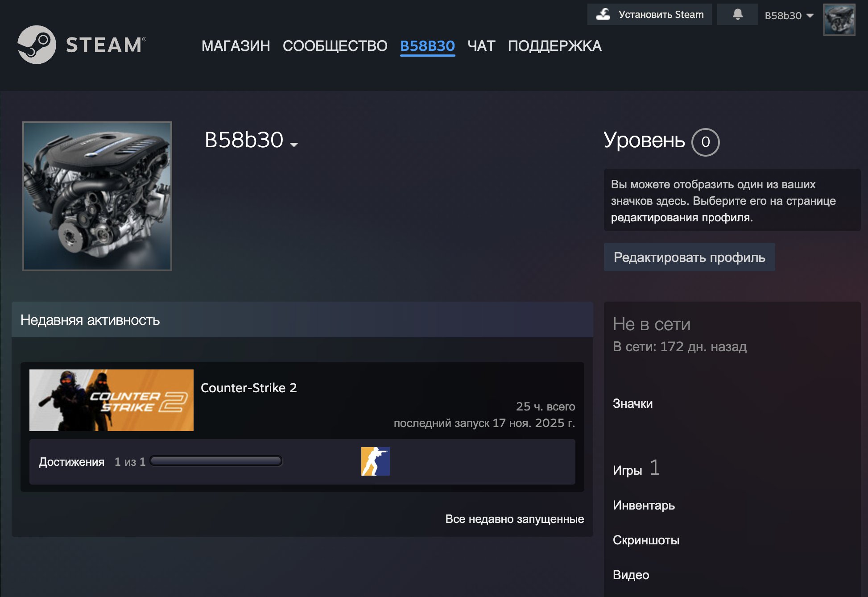Screen dimensions: 868x597
Task: Click the Уровень 0 level badge
Action: click(x=705, y=142)
